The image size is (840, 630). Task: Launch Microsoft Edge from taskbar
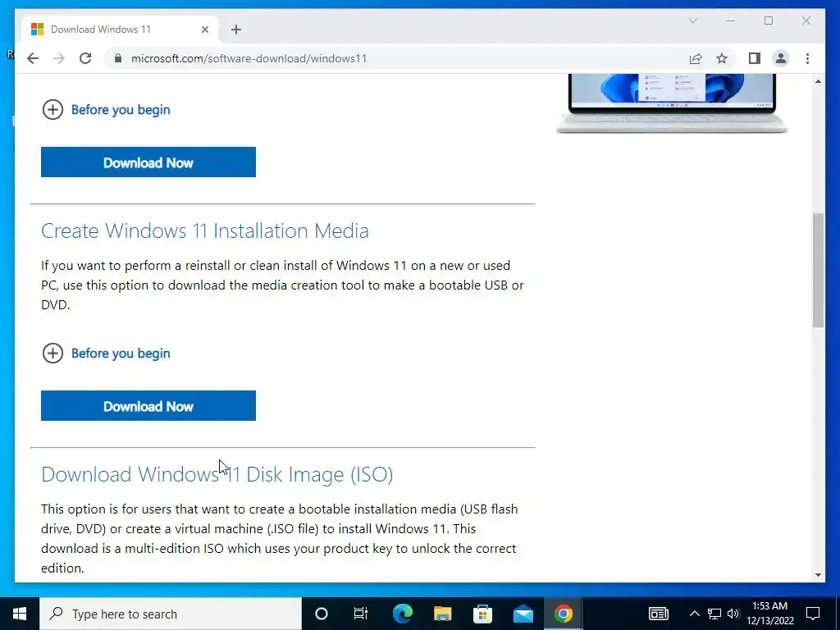402,614
